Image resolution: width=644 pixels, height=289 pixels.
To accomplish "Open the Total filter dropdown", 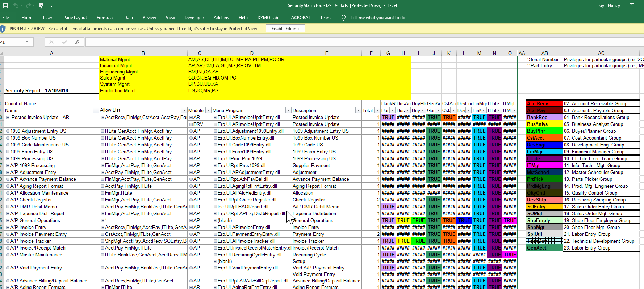I will click(377, 110).
